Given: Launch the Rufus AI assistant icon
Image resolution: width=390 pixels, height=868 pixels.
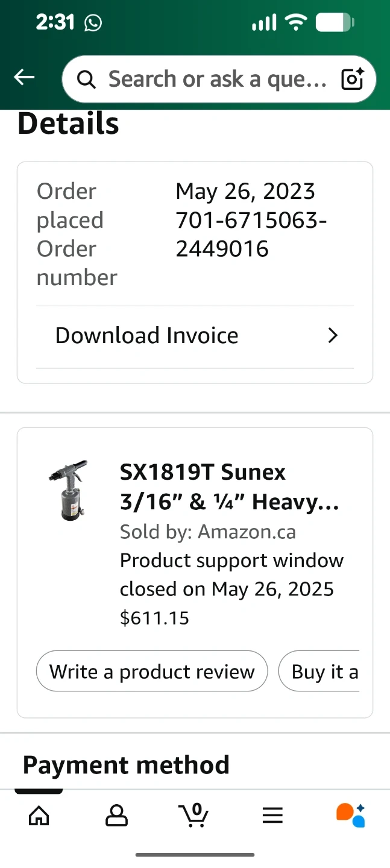Looking at the screenshot, I should pos(351,816).
